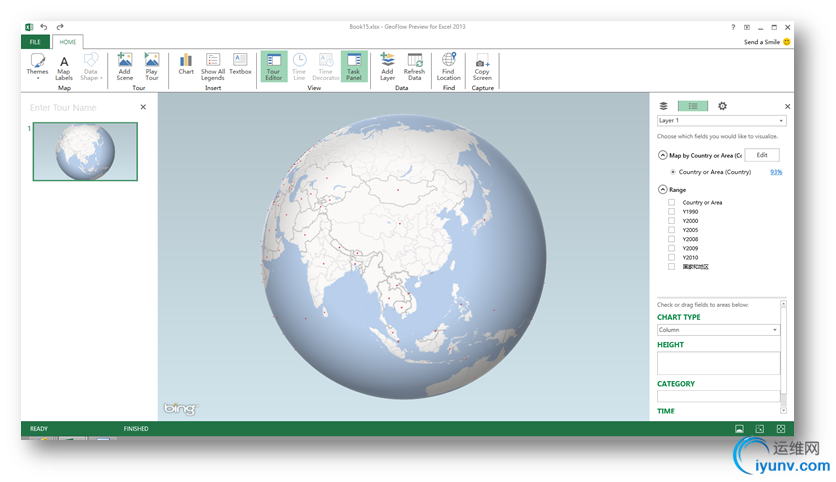Undo the last action
The width and height of the screenshot is (836, 482).
[44, 27]
